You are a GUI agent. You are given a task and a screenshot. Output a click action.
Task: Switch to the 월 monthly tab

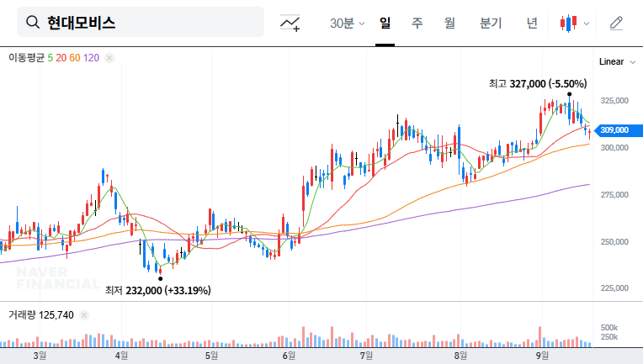(449, 23)
